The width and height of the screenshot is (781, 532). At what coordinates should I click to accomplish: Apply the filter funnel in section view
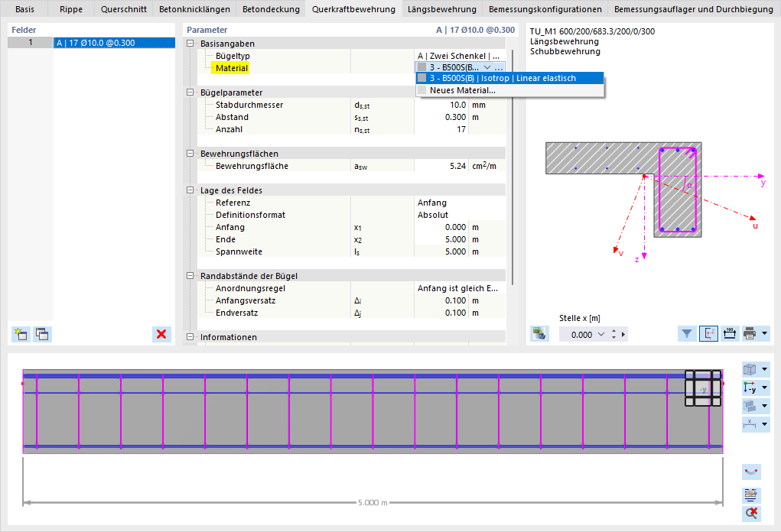point(687,334)
